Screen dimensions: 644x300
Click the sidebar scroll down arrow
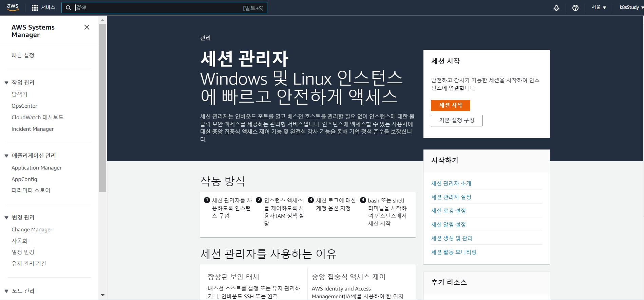102,295
